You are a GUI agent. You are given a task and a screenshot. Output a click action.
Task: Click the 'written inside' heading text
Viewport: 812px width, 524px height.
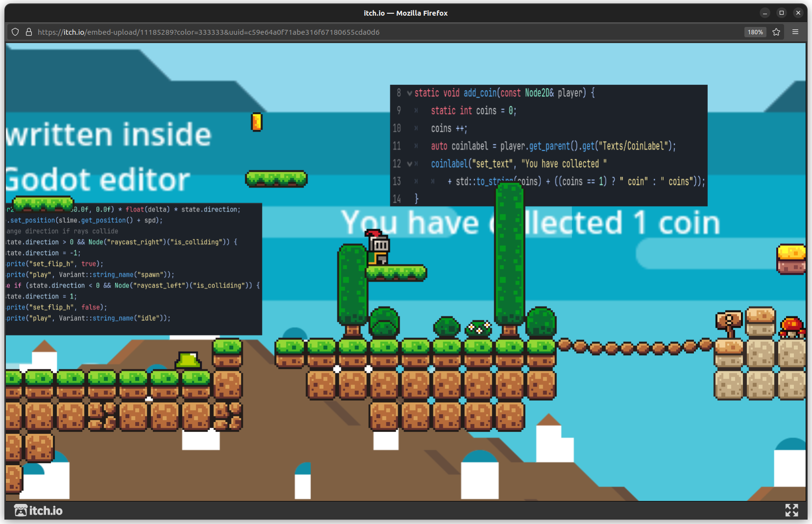pyautogui.click(x=109, y=134)
